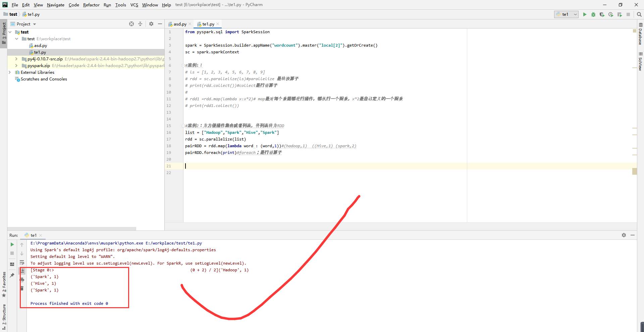Open the VCS menu

[x=134, y=5]
